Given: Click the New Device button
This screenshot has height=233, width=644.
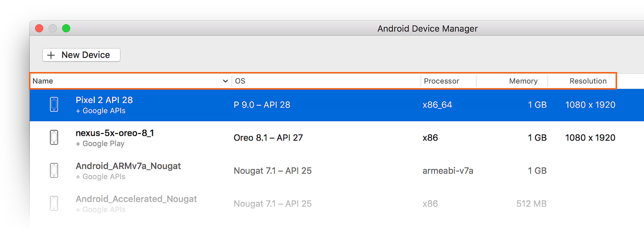Looking at the screenshot, I should point(81,55).
